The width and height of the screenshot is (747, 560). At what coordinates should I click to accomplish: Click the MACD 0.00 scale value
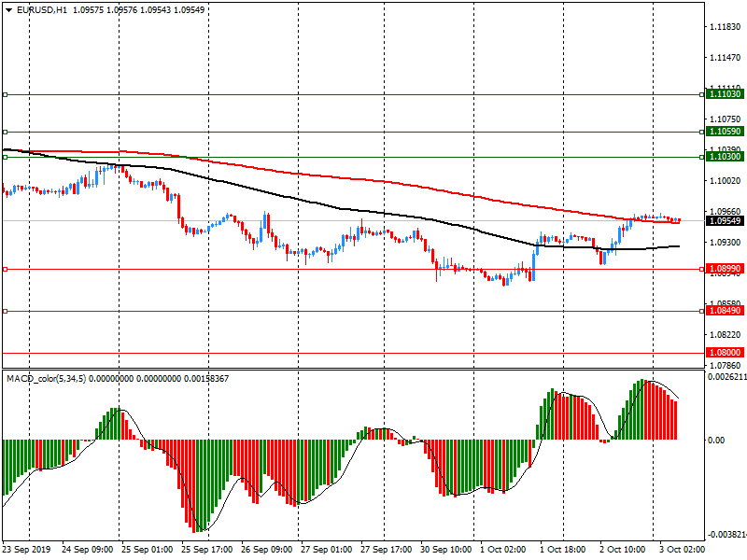point(716,440)
